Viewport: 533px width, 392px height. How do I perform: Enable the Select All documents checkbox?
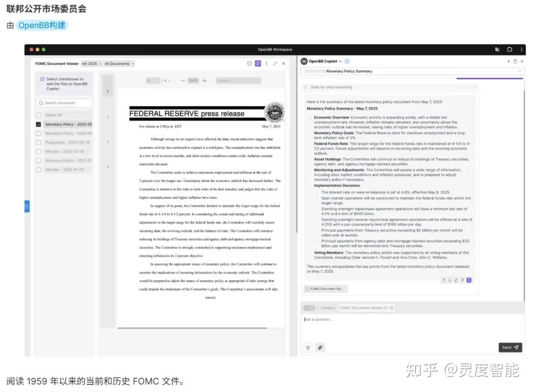pyautogui.click(x=38, y=115)
